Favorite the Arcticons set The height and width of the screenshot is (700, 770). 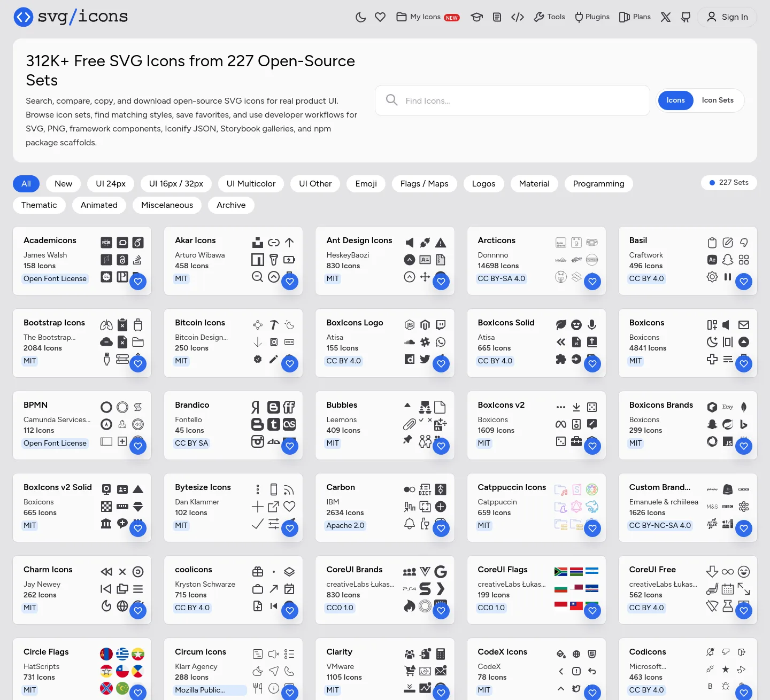point(592,282)
